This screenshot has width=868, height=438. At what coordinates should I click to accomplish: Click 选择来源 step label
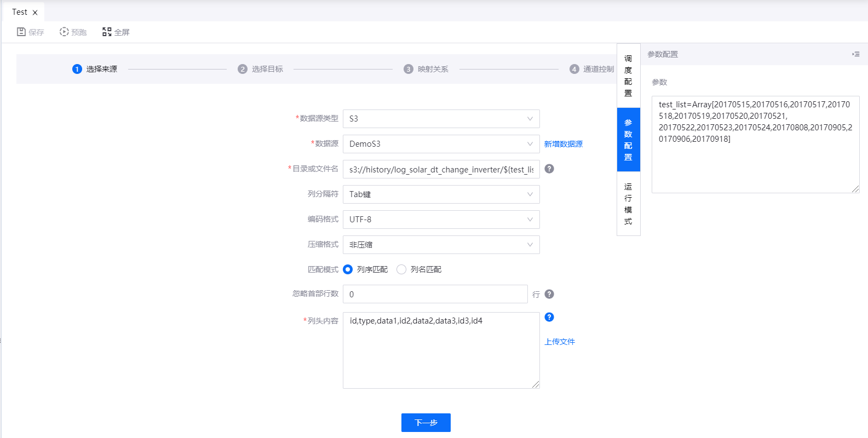(x=102, y=69)
